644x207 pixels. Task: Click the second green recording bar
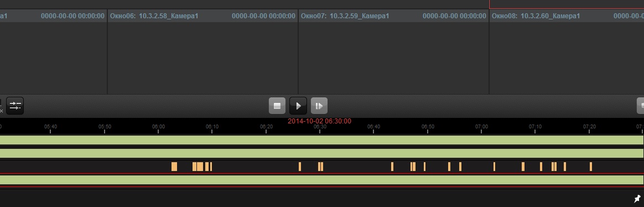tap(321, 154)
